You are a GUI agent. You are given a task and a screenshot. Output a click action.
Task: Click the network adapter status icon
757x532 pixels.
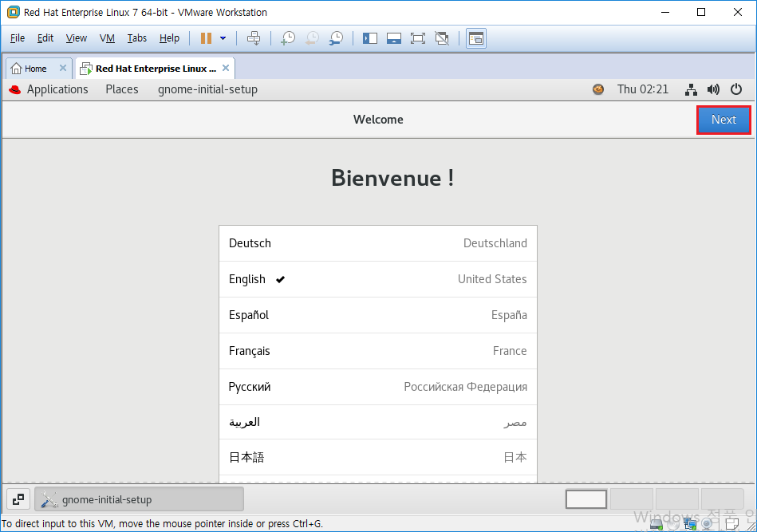coord(692,524)
